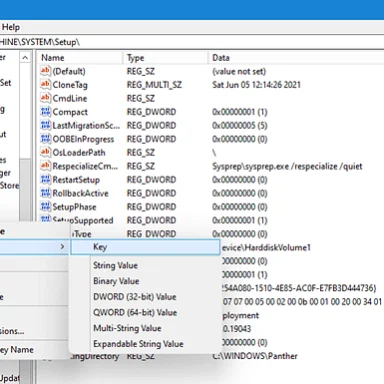Select the CloneTag value name
This screenshot has height=384, width=384.
(x=70, y=85)
